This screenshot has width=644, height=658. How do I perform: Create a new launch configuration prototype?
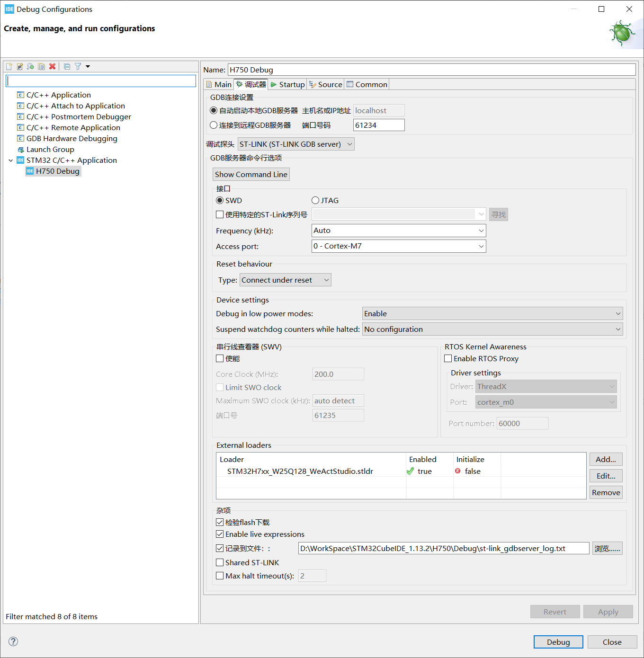click(19, 66)
